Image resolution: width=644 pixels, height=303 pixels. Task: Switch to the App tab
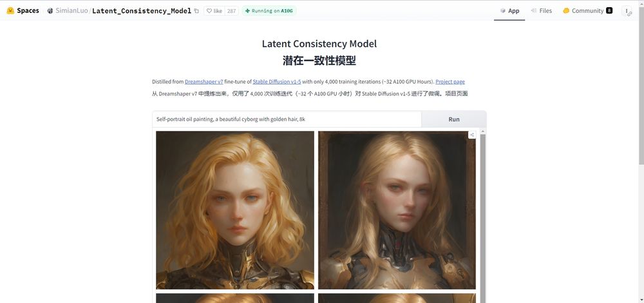[509, 11]
